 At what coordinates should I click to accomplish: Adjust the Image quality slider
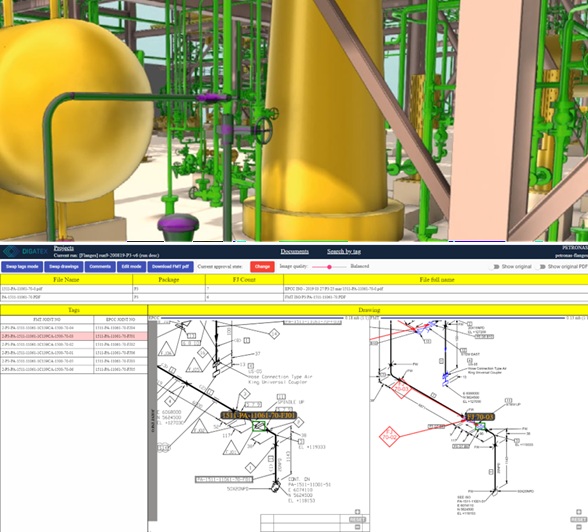pyautogui.click(x=329, y=267)
